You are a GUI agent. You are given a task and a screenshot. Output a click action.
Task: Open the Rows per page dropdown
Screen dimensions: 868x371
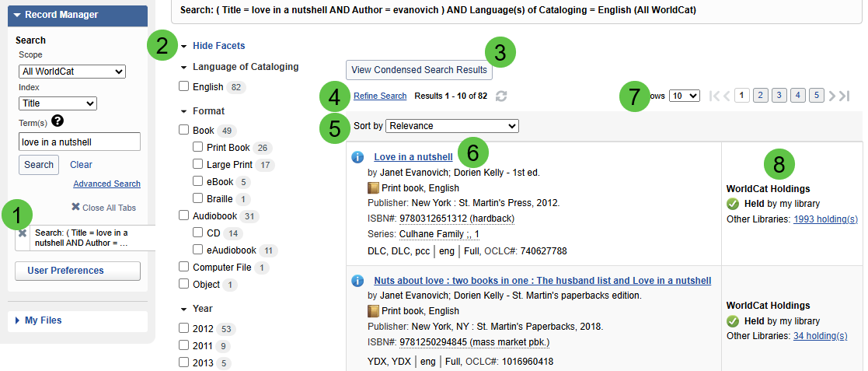tap(684, 96)
